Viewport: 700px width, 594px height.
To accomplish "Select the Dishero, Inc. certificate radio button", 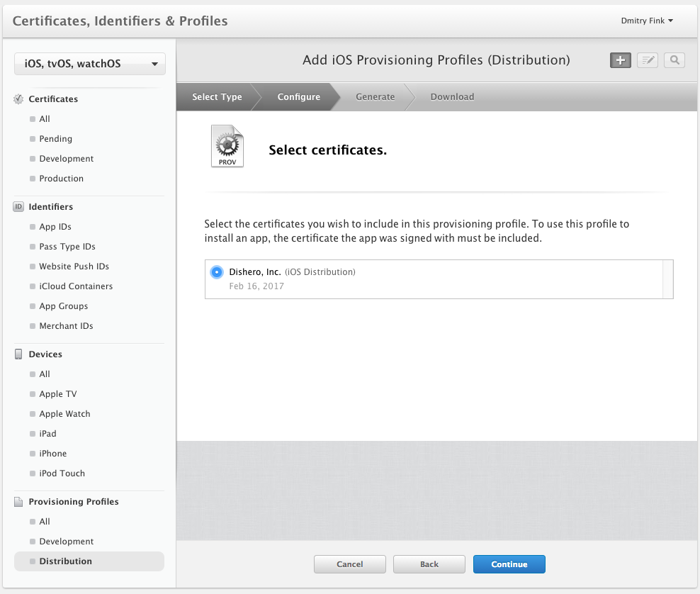I will coord(217,272).
